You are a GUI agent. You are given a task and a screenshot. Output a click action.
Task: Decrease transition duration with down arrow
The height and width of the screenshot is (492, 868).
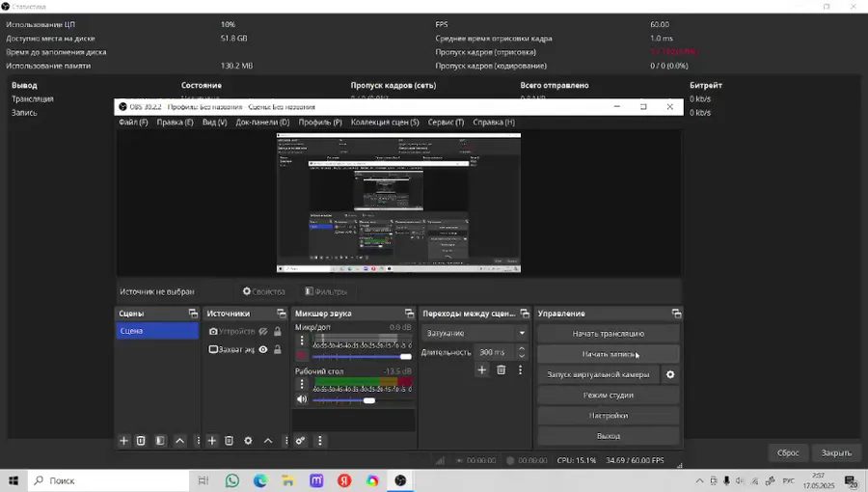click(521, 356)
